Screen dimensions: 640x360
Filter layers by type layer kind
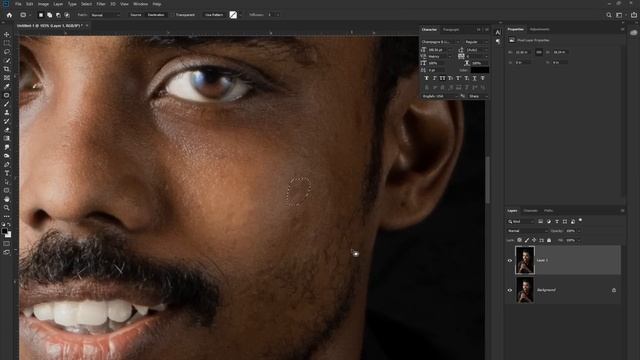(557, 221)
